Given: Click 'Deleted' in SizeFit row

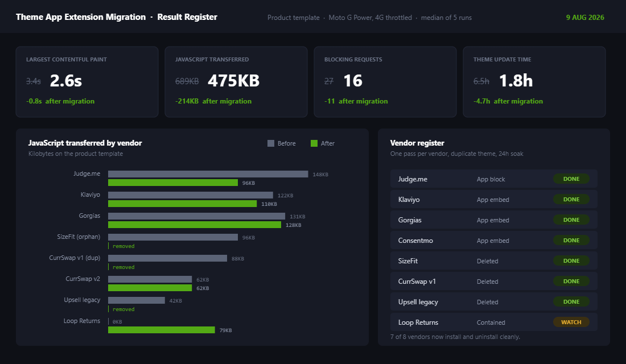Looking at the screenshot, I should (x=488, y=261).
